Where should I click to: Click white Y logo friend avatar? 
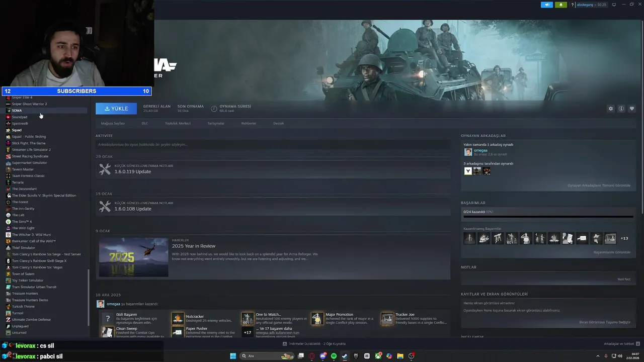(468, 171)
